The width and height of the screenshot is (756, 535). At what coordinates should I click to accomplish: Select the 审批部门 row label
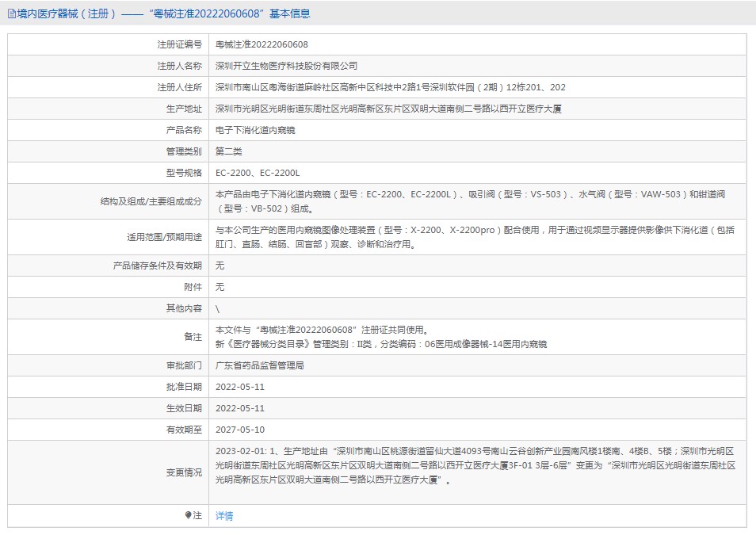[184, 365]
